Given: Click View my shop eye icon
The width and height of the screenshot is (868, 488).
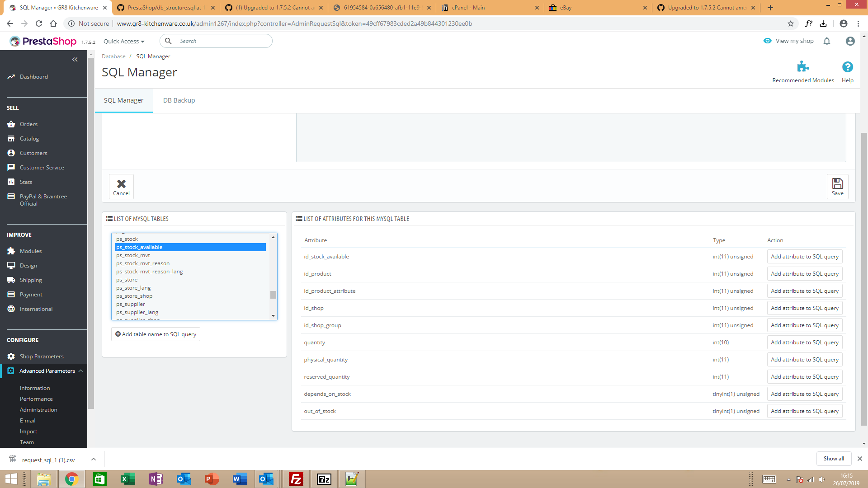Looking at the screenshot, I should (x=768, y=41).
